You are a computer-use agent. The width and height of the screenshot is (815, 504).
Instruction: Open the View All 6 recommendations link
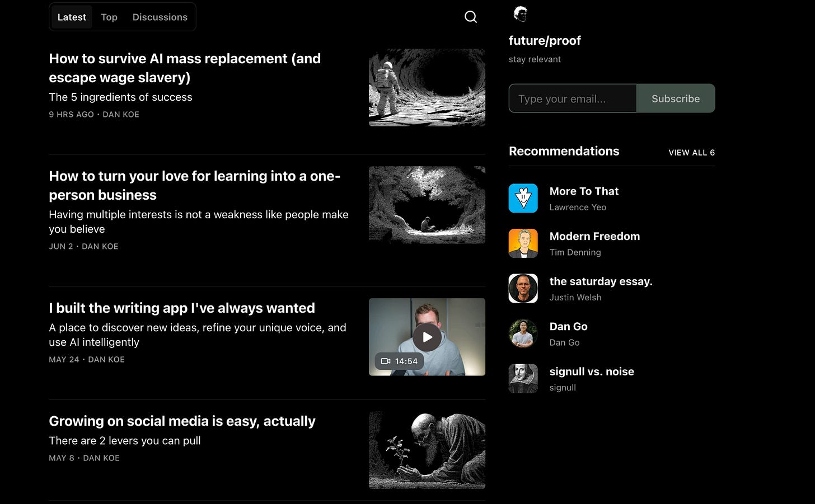click(x=692, y=152)
